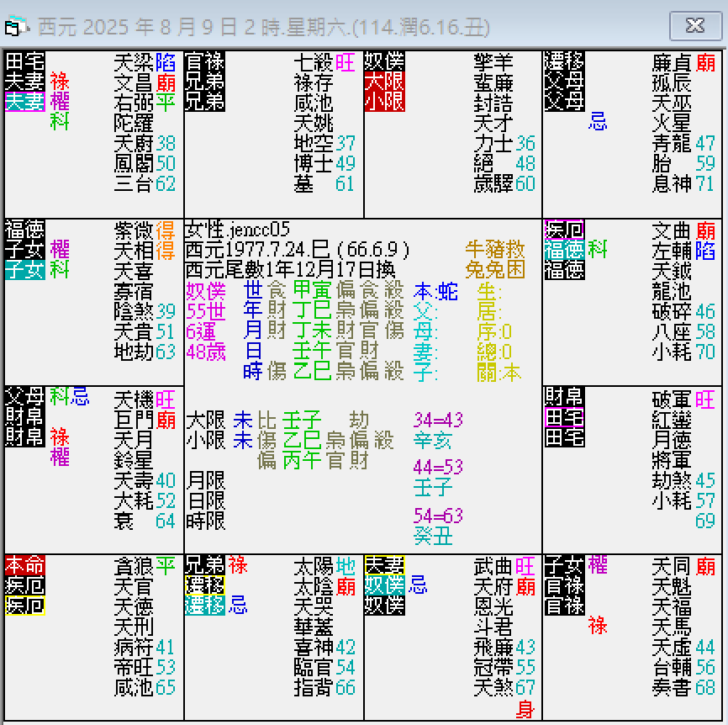Click the '劫煞 45' entry

pos(683,480)
